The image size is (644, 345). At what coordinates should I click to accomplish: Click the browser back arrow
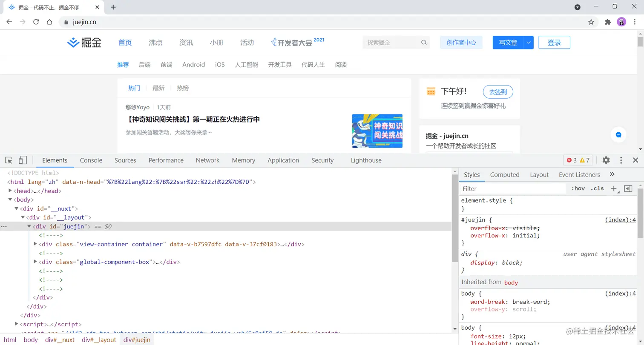[9, 22]
